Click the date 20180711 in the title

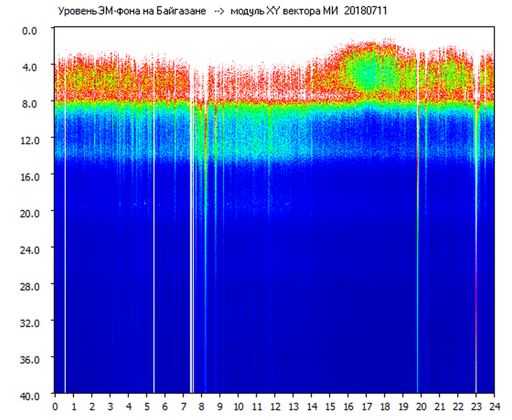pos(365,11)
